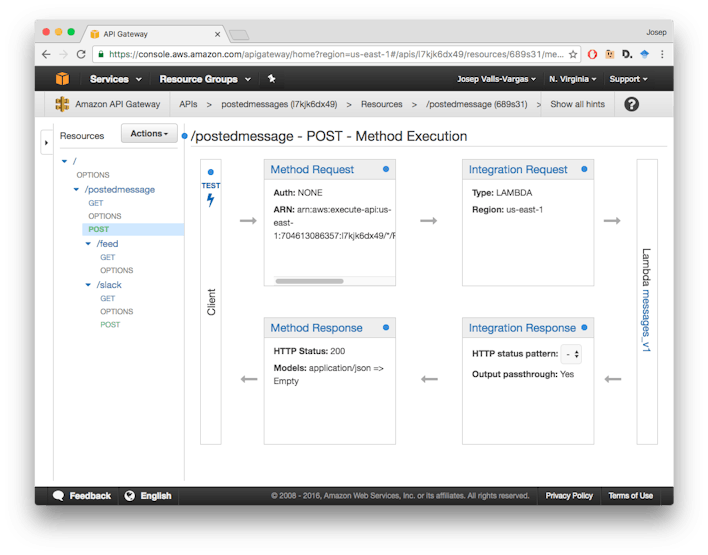Image resolution: width=708 pixels, height=555 pixels.
Task: Collapse the /feed tree node
Action: click(88, 244)
